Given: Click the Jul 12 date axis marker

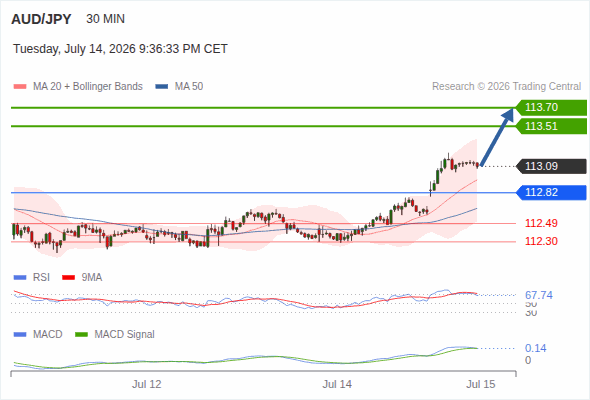Looking at the screenshot, I should (x=146, y=384).
